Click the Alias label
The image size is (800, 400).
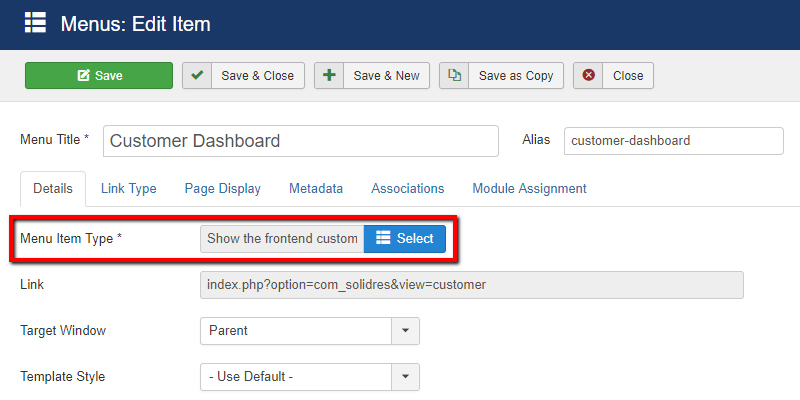point(536,139)
